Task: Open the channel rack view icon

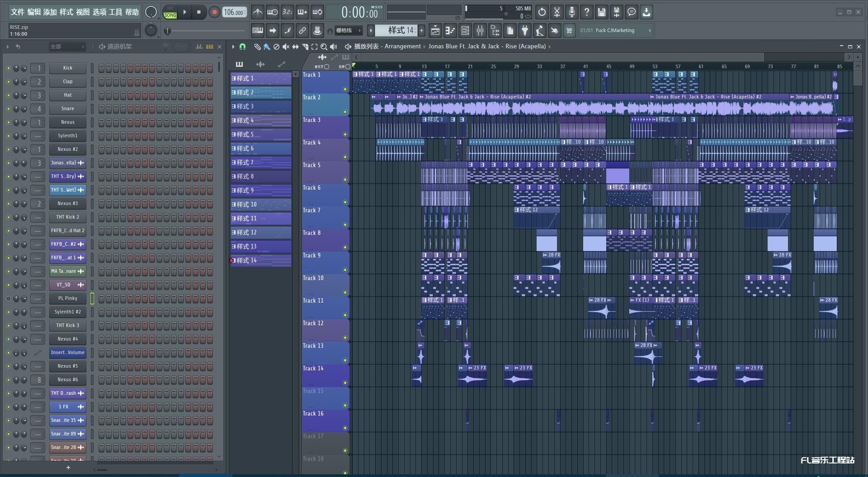Action: [x=465, y=31]
